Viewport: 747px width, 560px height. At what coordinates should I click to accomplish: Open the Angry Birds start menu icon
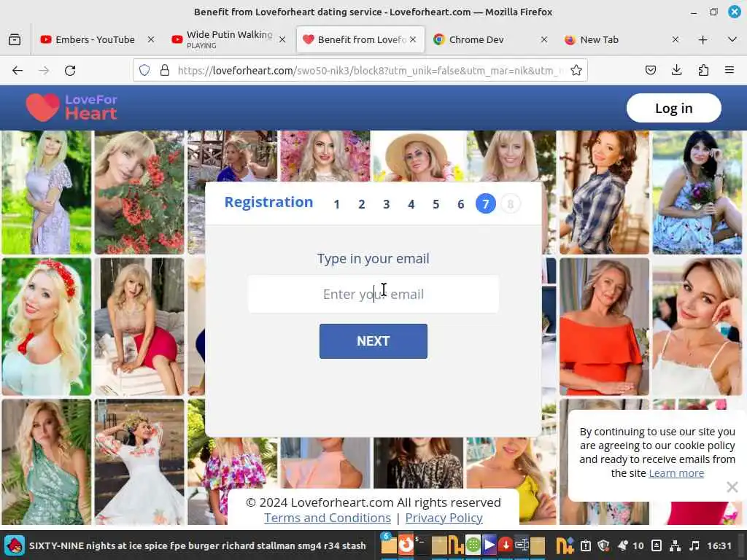(15, 545)
